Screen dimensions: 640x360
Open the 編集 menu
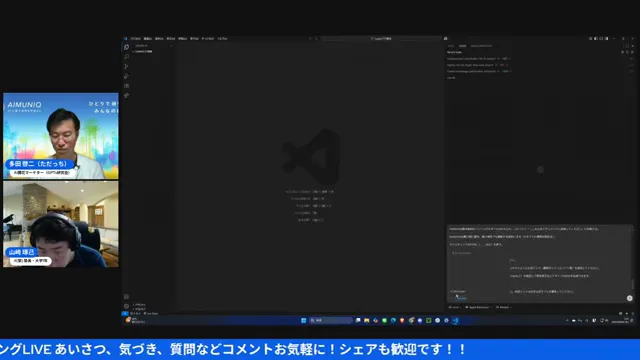point(148,39)
